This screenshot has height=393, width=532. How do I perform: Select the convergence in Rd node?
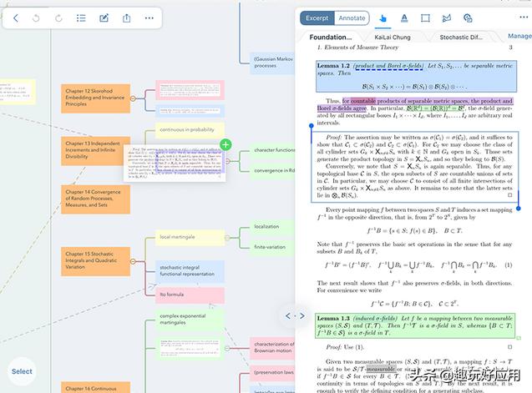tap(272, 170)
